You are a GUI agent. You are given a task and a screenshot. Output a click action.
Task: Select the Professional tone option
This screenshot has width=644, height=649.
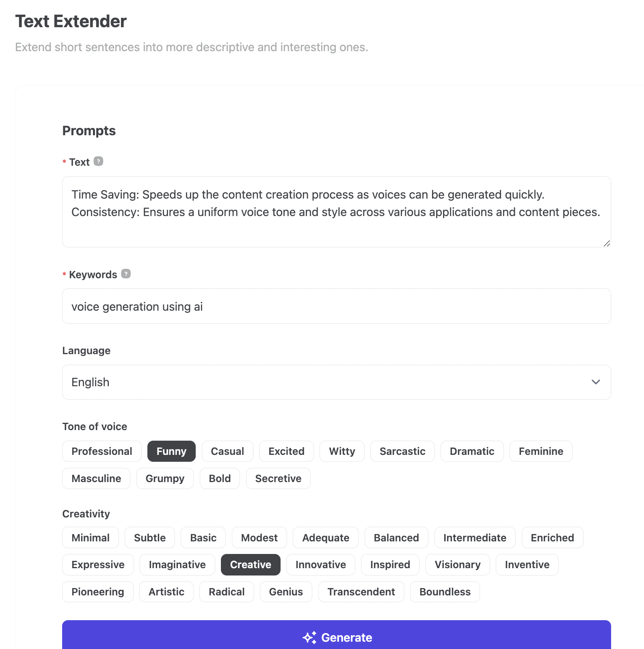102,451
